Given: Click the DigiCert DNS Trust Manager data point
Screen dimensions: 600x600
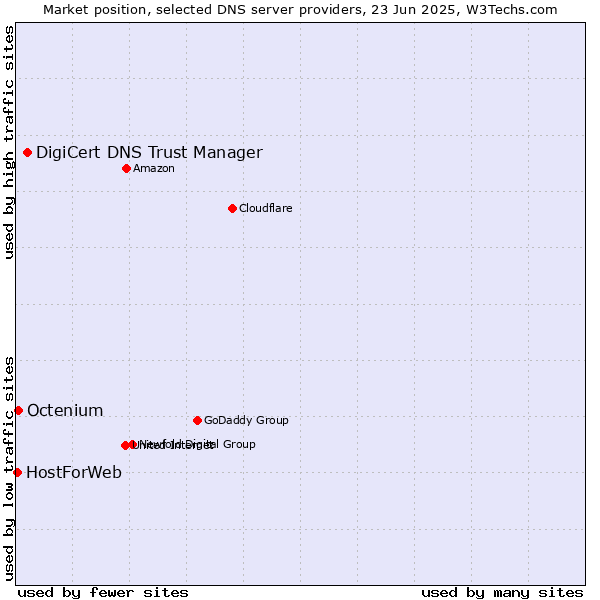Looking at the screenshot, I should 27,153.
